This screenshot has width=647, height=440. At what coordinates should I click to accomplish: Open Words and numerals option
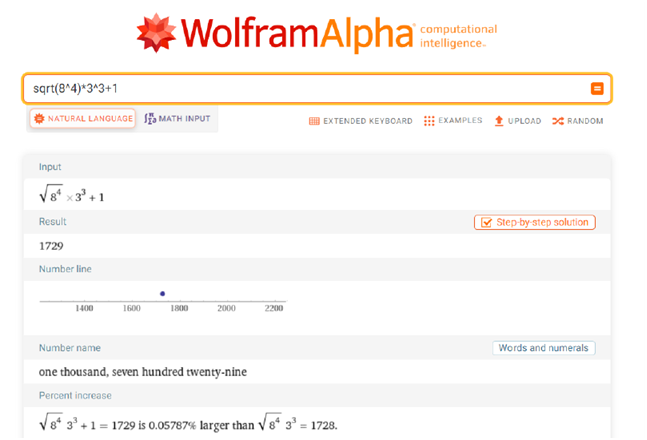(543, 348)
